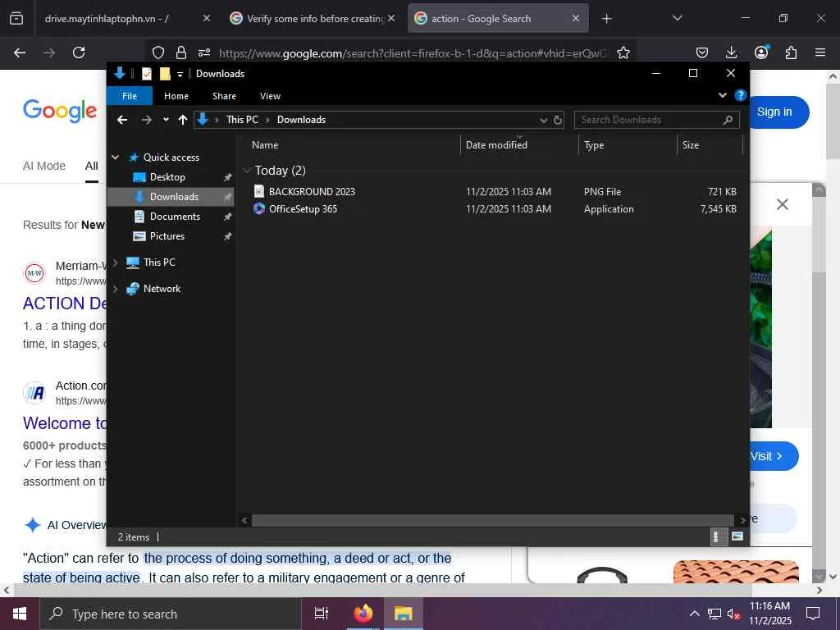Select Desktop in the navigation pane
The height and width of the screenshot is (630, 840).
(x=167, y=177)
